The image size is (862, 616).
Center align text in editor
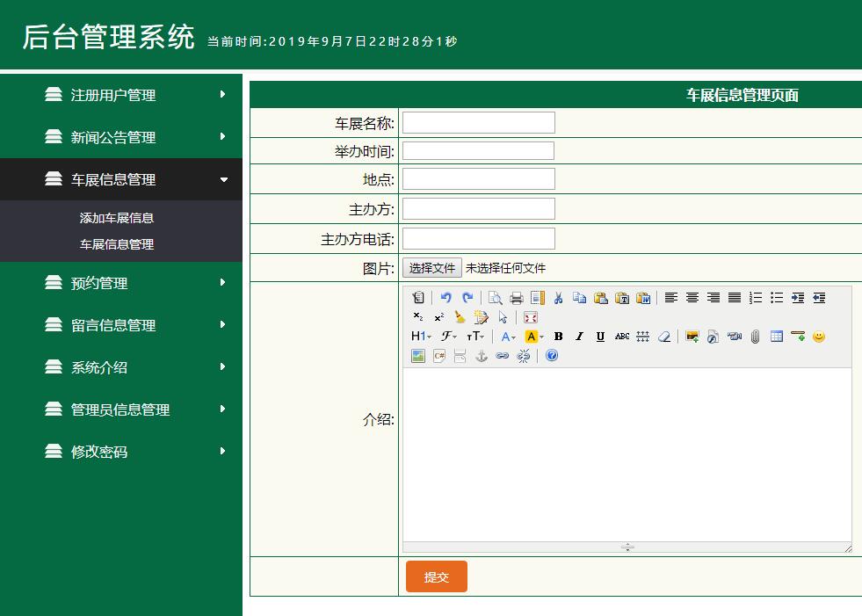[x=692, y=298]
